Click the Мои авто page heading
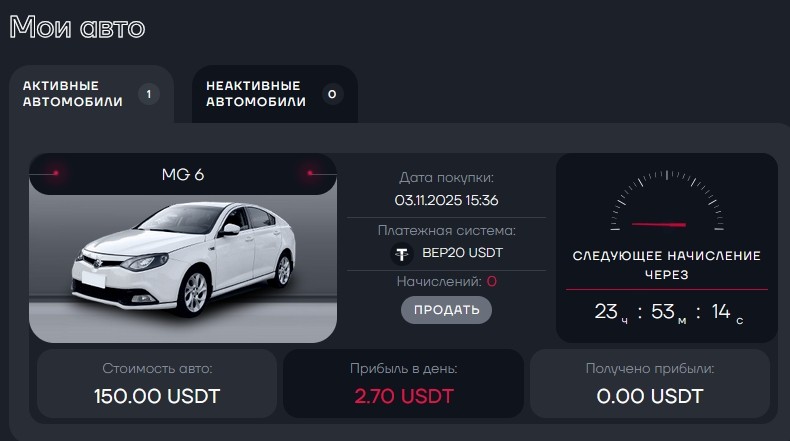This screenshot has height=441, width=790. pyautogui.click(x=77, y=27)
